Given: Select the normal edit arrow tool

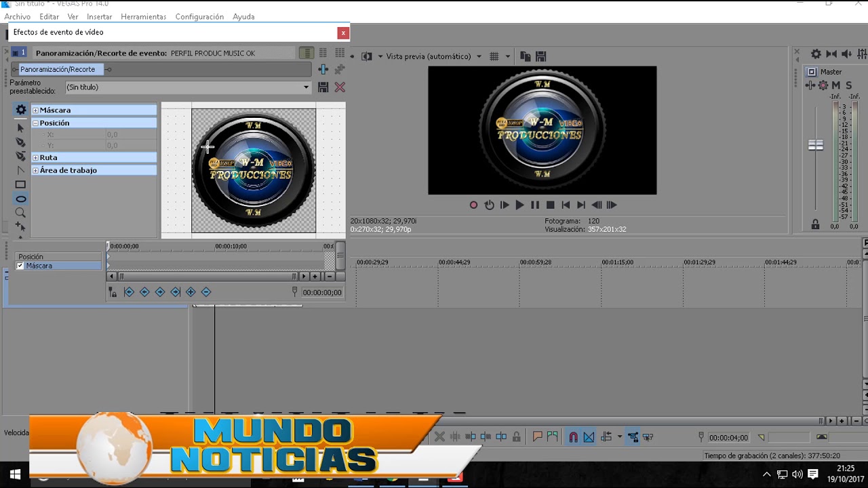Looking at the screenshot, I should point(20,128).
